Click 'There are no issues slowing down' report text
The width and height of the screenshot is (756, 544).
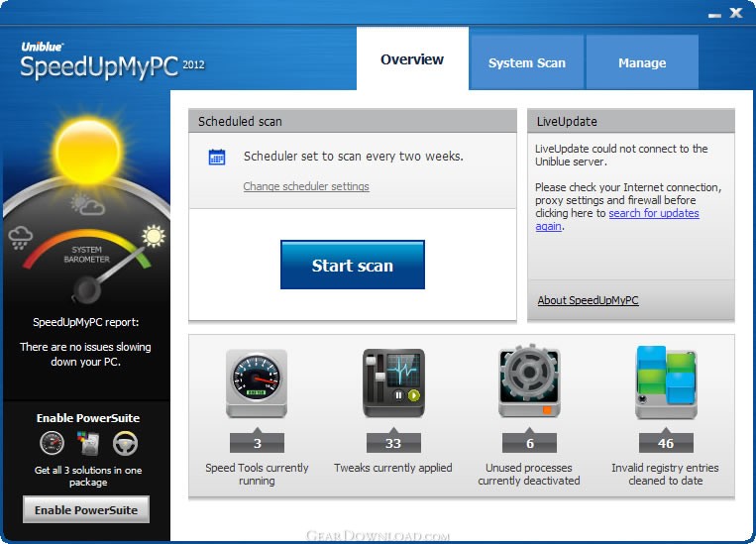click(86, 354)
